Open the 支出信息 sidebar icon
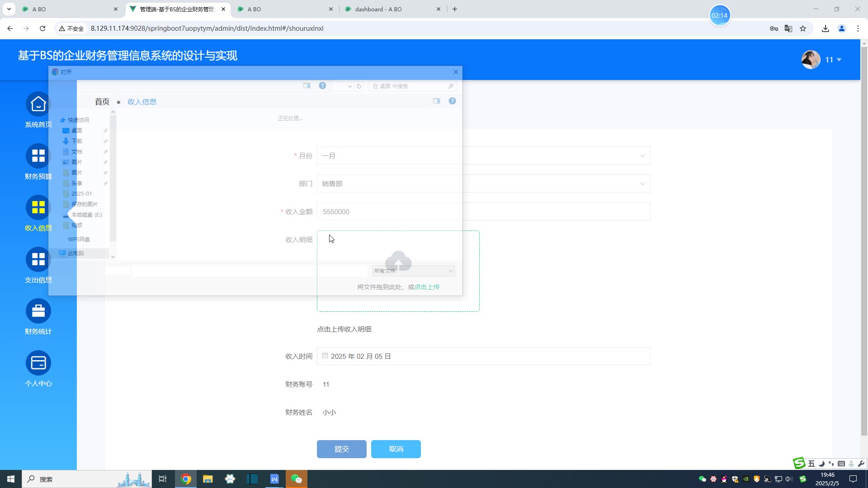Viewport: 868px width, 488px height. pyautogui.click(x=38, y=259)
